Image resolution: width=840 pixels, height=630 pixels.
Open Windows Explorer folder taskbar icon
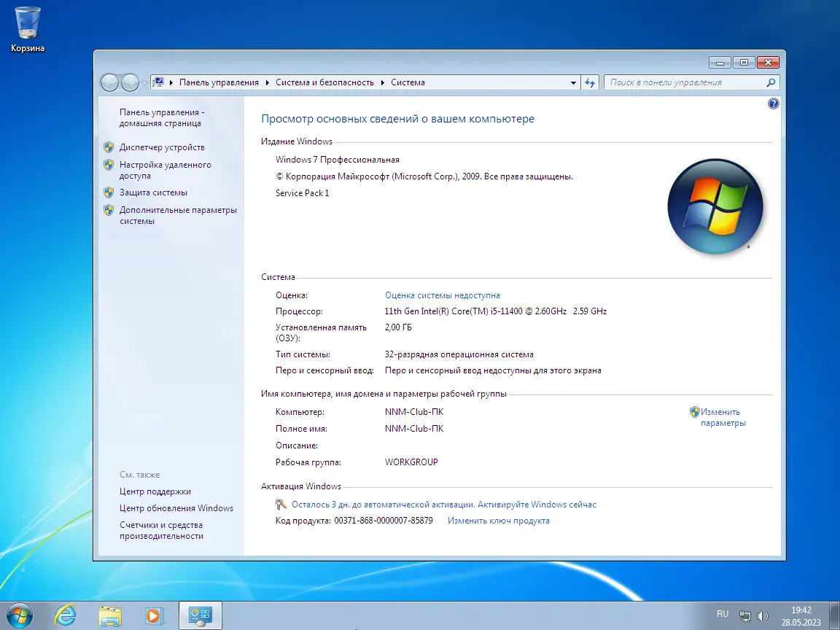click(x=110, y=615)
